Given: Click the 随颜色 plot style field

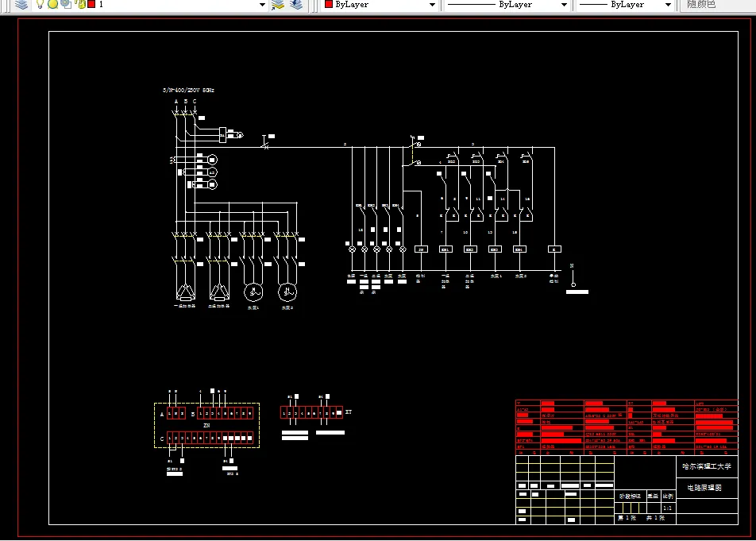Looking at the screenshot, I should [701, 5].
